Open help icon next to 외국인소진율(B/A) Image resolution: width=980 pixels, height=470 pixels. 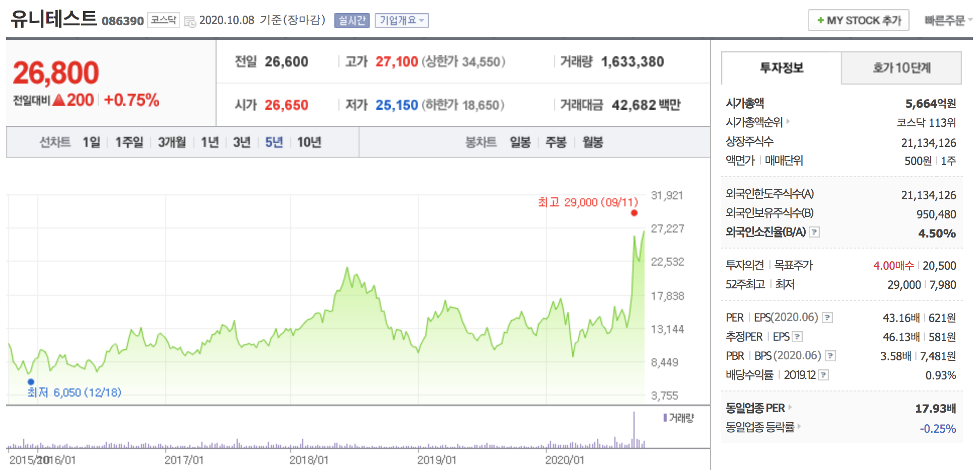click(x=814, y=232)
